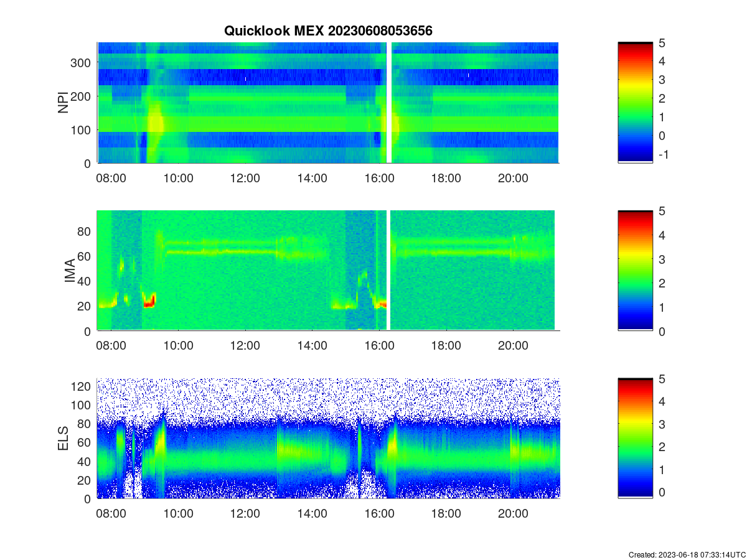The image size is (747, 560).
Task: Click the 12:00 tick under the NPI panel
Action: (245, 178)
